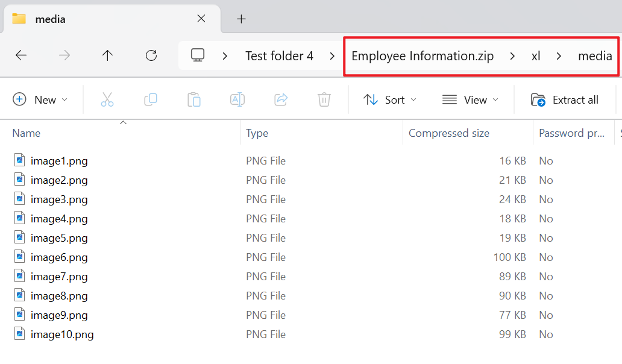Click the Back navigation arrow

coord(21,55)
